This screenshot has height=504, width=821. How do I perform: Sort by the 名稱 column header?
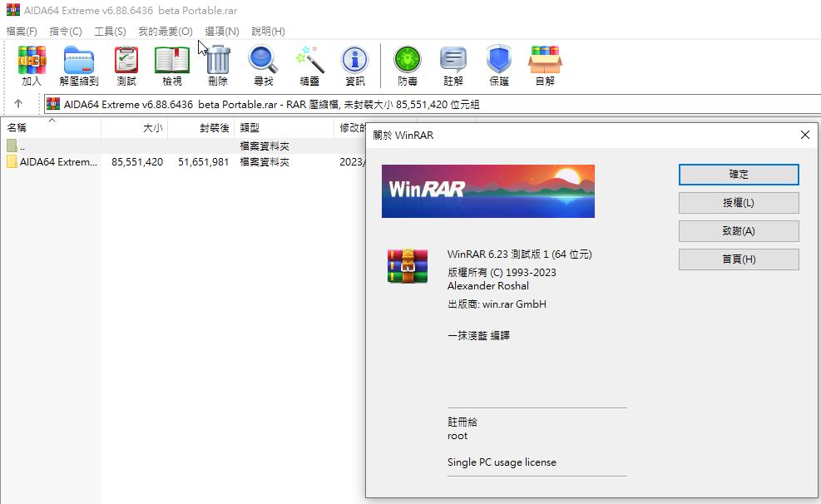[51, 128]
